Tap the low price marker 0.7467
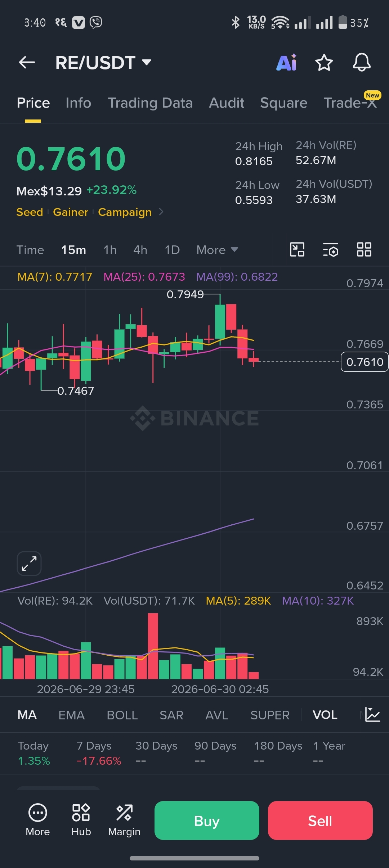The height and width of the screenshot is (868, 389). (76, 390)
